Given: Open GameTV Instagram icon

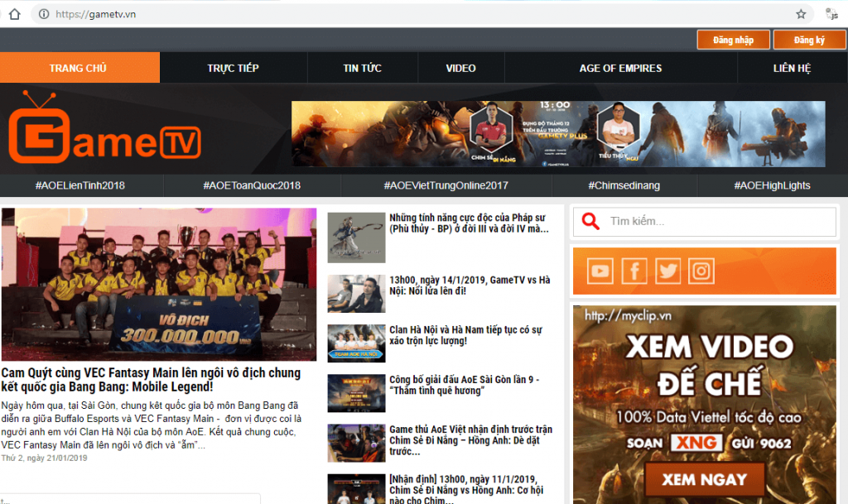Looking at the screenshot, I should click(701, 271).
